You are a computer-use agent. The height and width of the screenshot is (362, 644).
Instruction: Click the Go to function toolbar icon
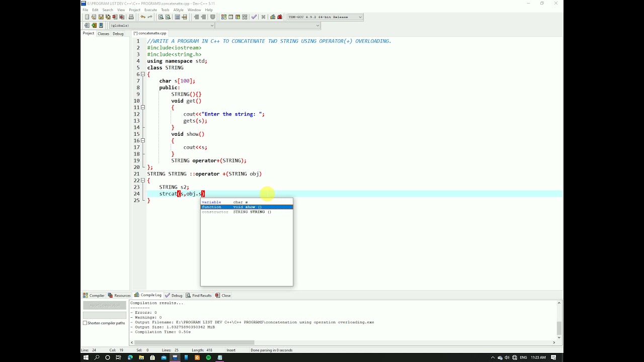click(x=177, y=17)
